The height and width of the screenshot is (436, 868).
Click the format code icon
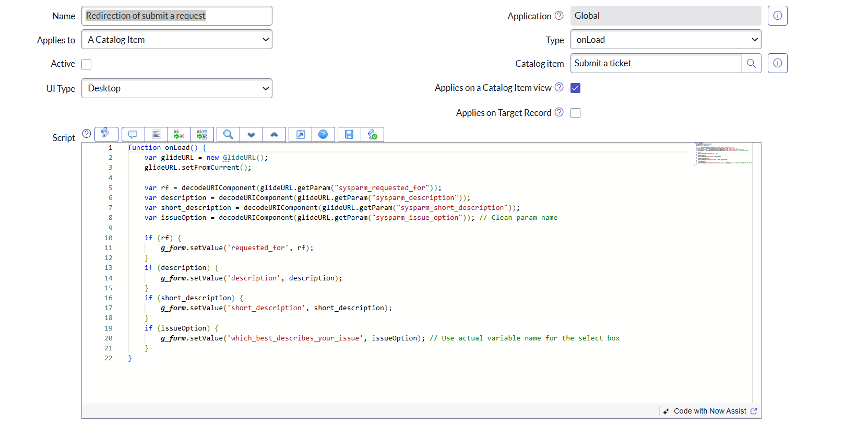[156, 135]
